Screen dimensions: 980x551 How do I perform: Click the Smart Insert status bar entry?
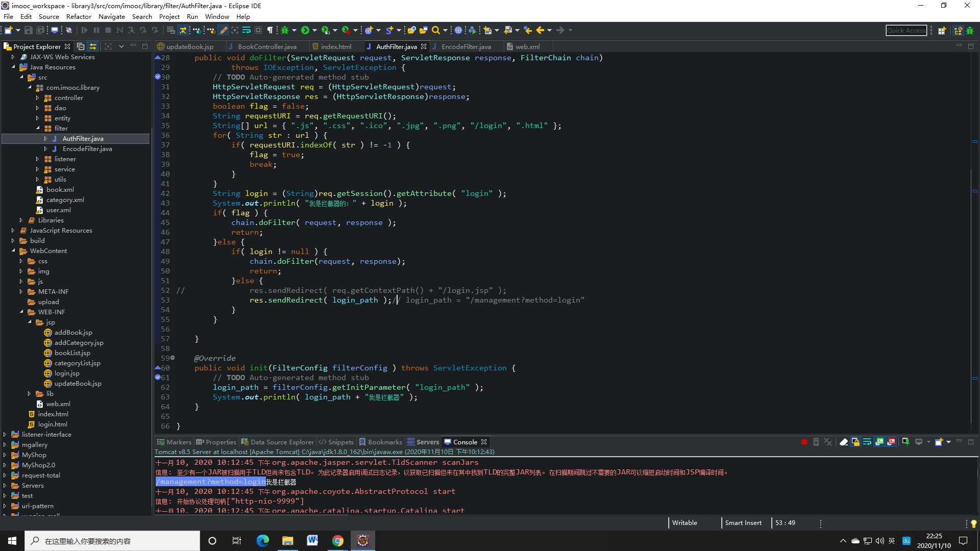click(x=743, y=523)
